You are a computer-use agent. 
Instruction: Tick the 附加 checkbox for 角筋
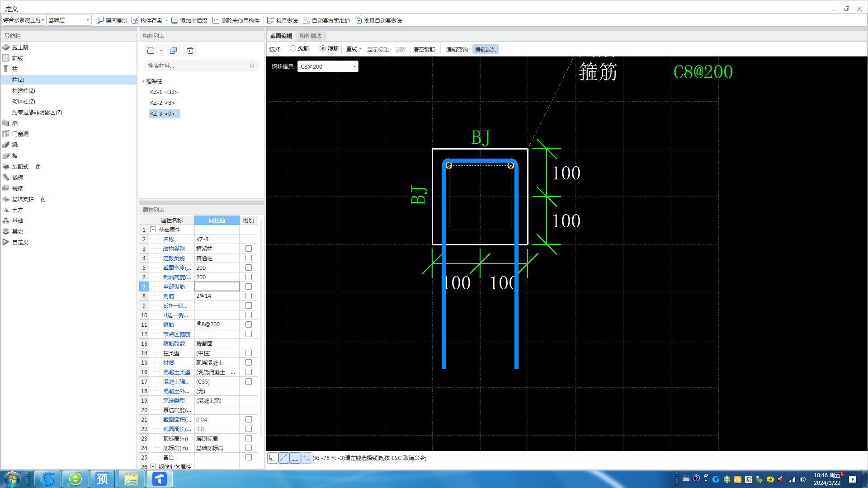(249, 296)
